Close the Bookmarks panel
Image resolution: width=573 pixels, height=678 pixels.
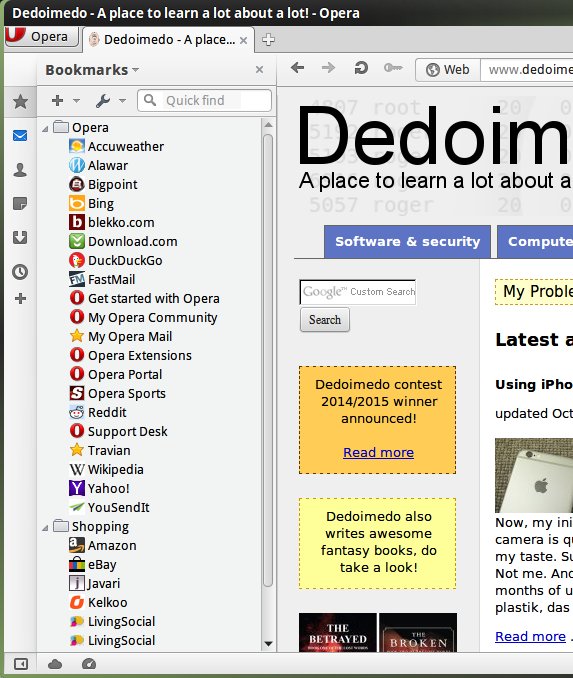(259, 70)
